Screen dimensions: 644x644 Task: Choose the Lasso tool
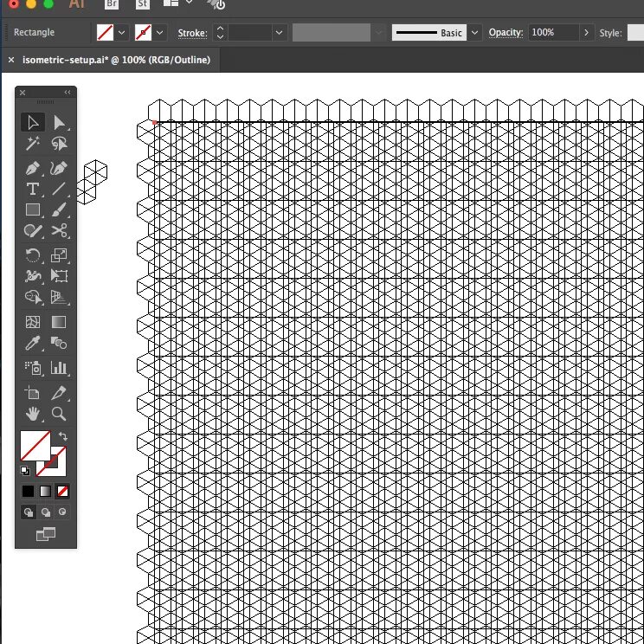(59, 144)
